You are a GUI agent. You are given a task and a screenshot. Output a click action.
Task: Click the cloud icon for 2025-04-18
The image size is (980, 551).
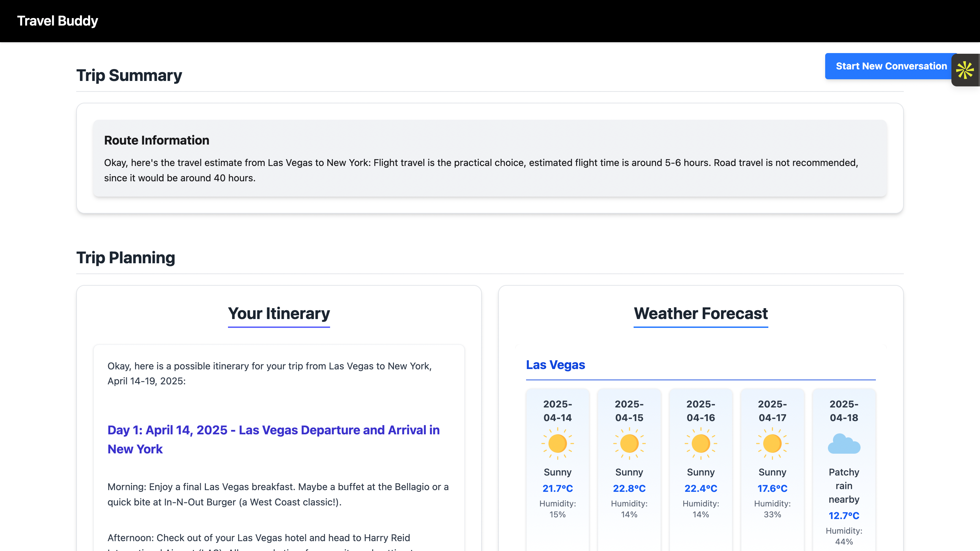click(844, 444)
